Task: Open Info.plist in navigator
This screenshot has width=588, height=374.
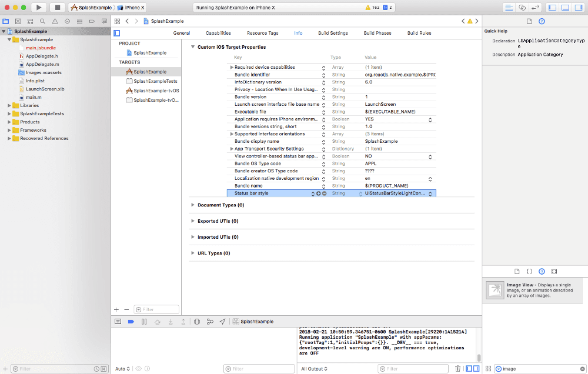Action: pos(32,81)
